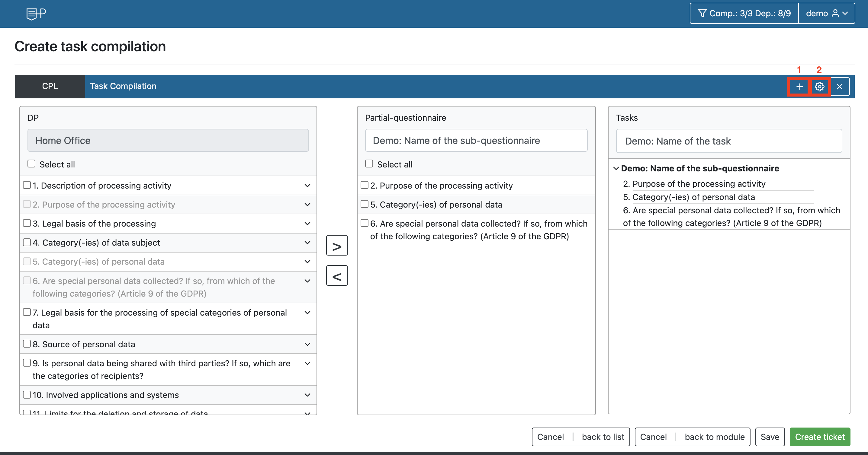Check 3. Legal basis of the processing
Screen dimensions: 868x455
pos(27,223)
